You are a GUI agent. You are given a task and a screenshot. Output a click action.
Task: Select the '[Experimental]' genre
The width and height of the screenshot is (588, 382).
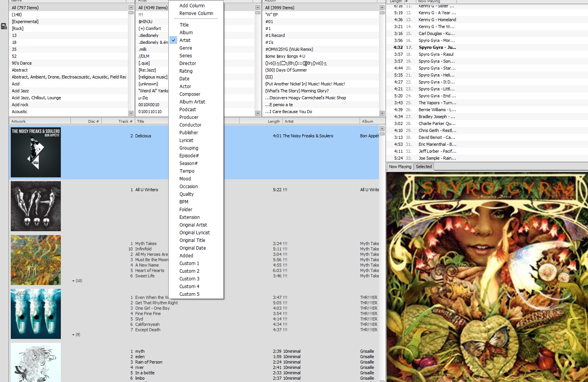click(68, 22)
